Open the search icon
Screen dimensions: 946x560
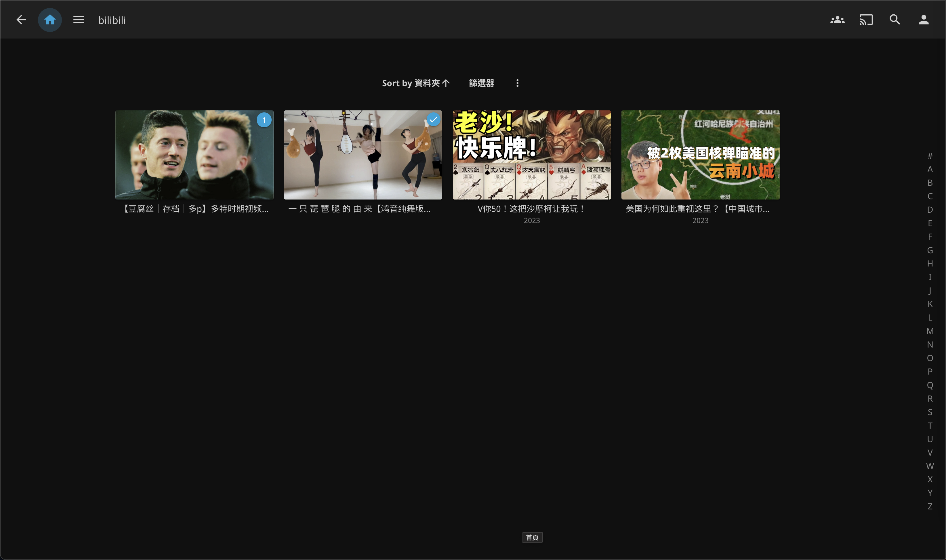pyautogui.click(x=894, y=20)
